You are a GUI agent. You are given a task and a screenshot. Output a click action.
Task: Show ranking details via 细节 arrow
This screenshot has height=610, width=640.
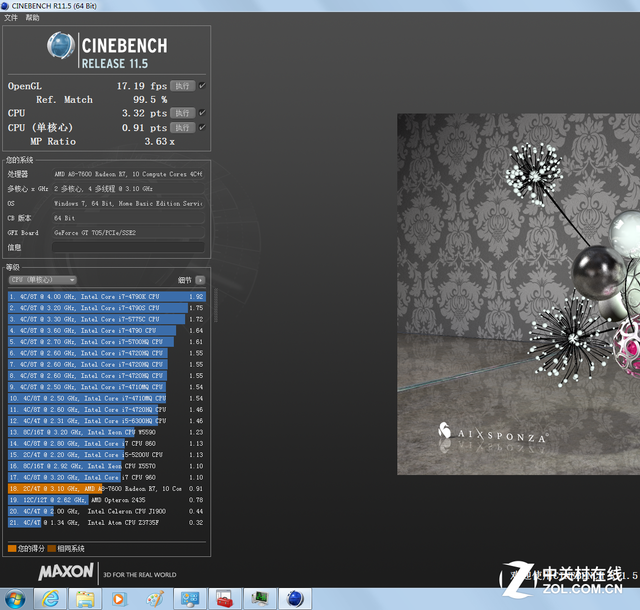click(x=200, y=280)
